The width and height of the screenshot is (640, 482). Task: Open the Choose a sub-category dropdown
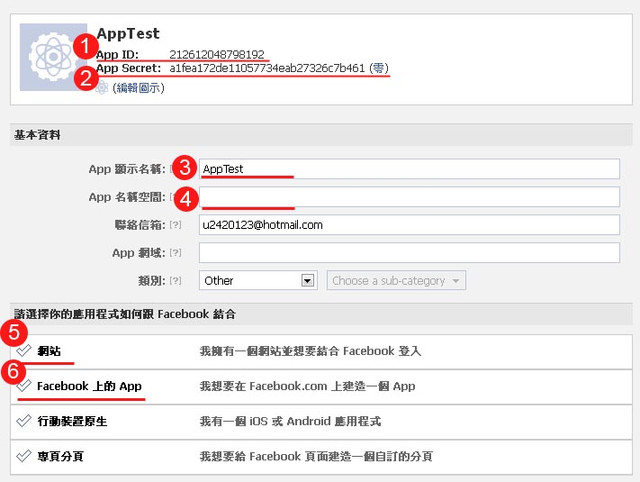tap(396, 280)
